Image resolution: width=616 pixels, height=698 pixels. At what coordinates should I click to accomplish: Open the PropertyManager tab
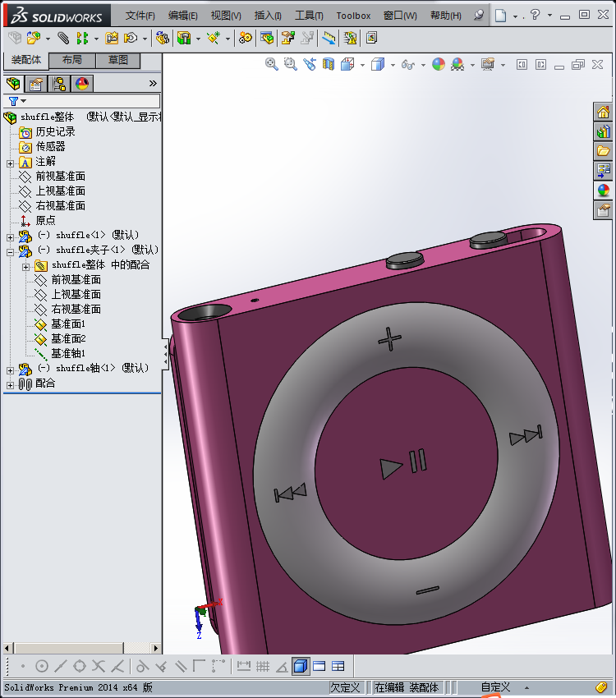tap(36, 83)
